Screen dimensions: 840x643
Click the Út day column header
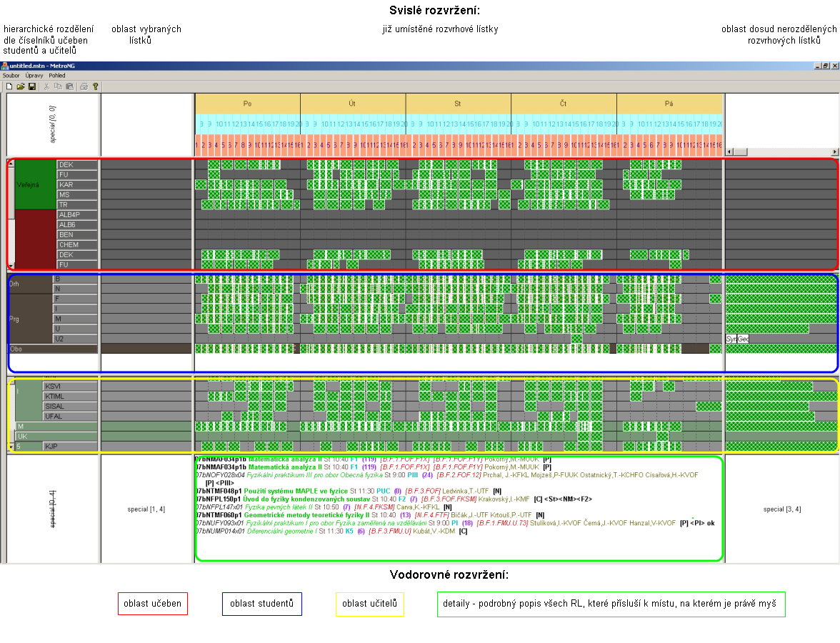pos(352,104)
